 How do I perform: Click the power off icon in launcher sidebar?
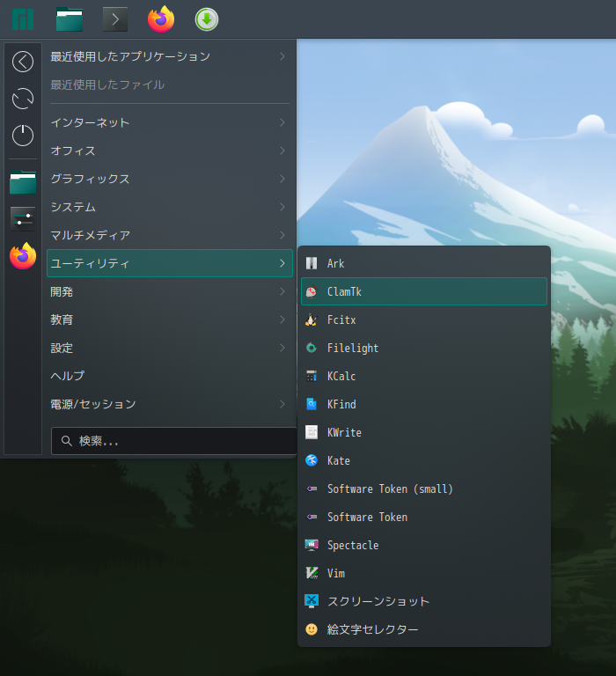pyautogui.click(x=23, y=136)
